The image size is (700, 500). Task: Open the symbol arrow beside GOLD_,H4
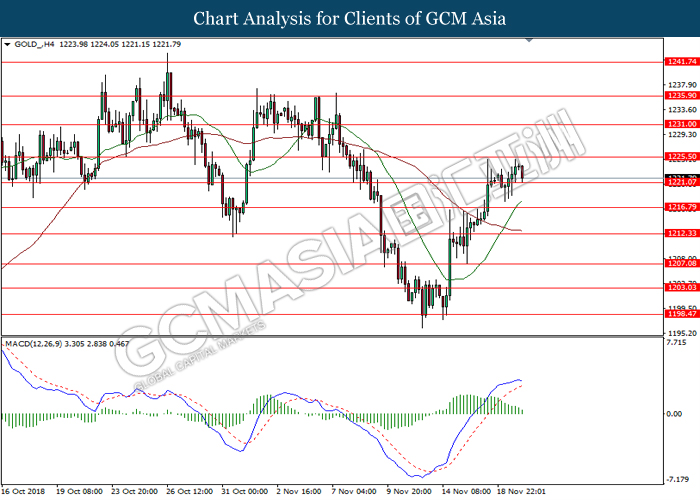7,44
